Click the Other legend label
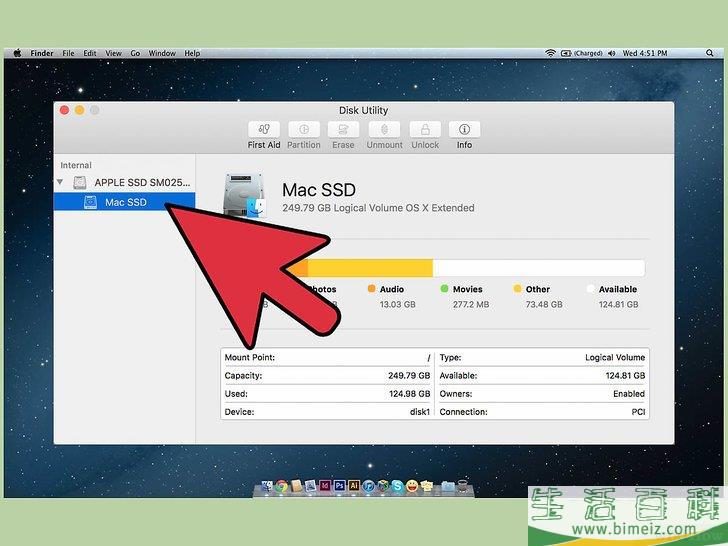Screen dimensions: 728x546 click(x=538, y=289)
